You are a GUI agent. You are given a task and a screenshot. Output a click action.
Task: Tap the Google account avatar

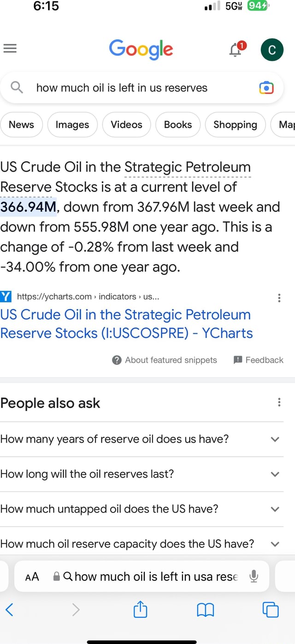pos(272,49)
